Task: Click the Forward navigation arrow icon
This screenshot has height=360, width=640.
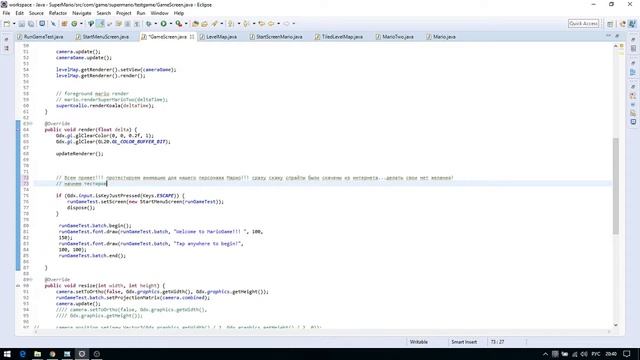Action: point(287,24)
